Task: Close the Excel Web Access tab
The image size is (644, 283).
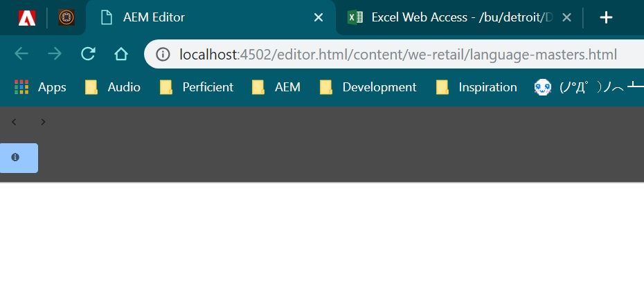Action: coord(566,17)
